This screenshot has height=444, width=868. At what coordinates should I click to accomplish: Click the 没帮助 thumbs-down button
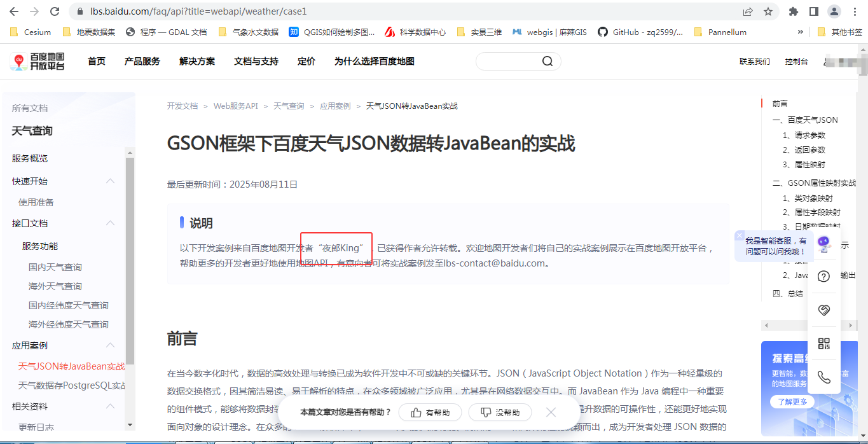500,412
